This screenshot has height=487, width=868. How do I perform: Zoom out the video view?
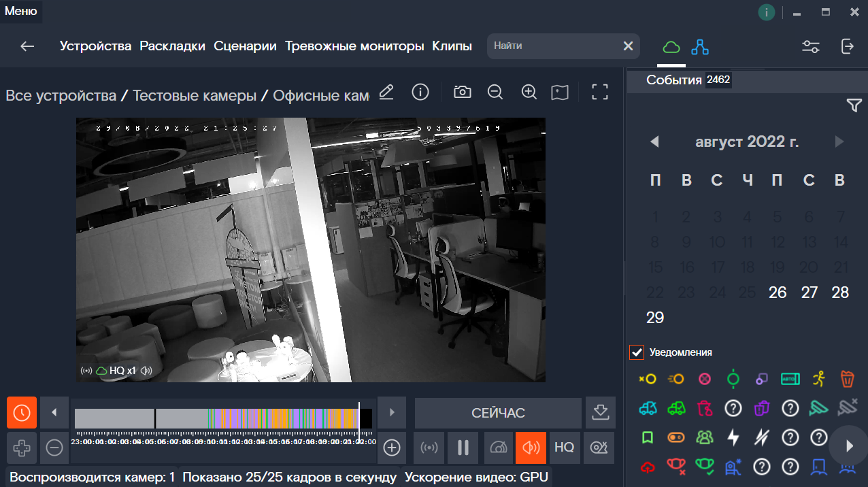click(495, 92)
